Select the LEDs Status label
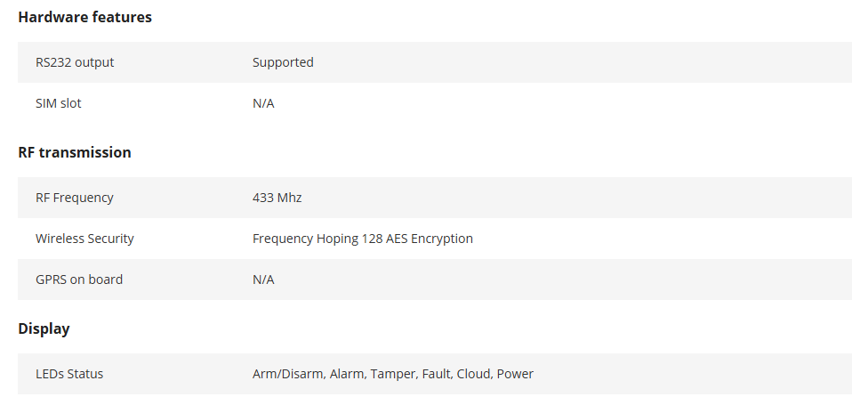This screenshot has height=397, width=868. point(69,374)
